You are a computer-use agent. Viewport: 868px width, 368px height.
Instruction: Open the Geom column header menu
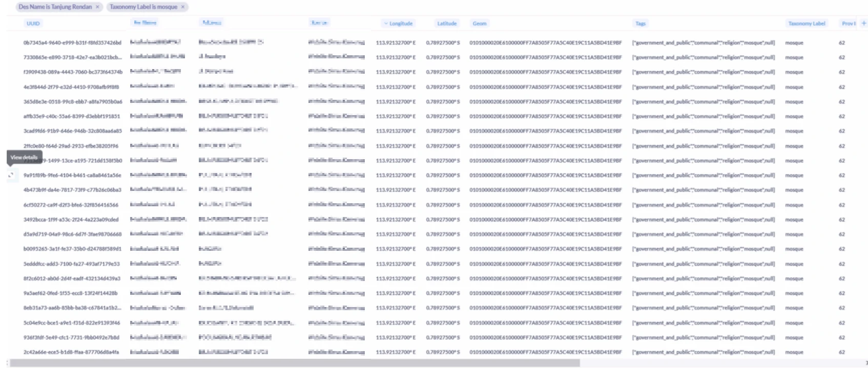(479, 24)
